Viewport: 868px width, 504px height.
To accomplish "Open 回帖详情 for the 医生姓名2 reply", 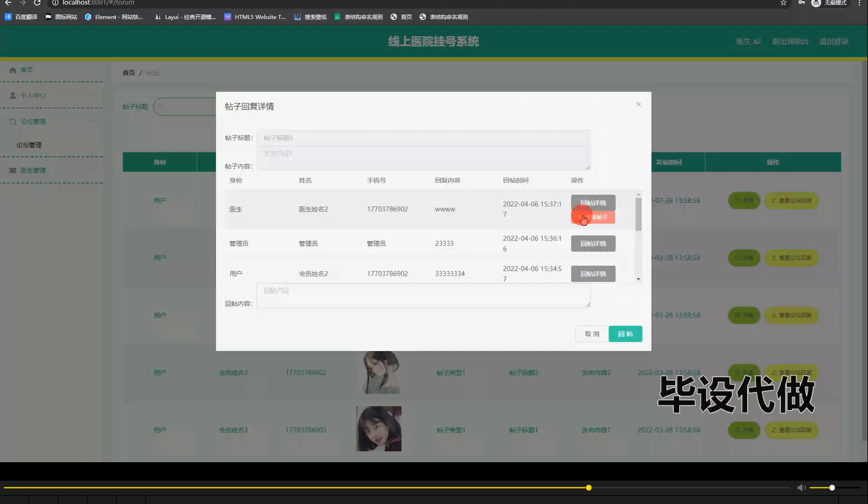I will (593, 203).
